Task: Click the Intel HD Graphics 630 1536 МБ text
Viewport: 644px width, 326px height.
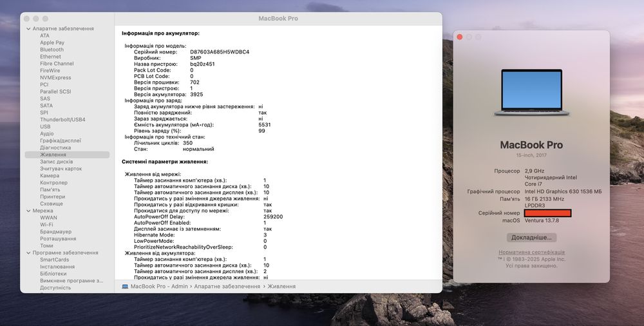Action: coord(563,191)
